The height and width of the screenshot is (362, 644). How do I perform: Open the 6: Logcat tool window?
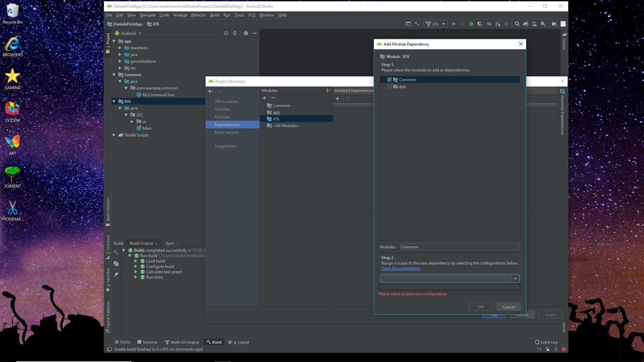click(239, 342)
